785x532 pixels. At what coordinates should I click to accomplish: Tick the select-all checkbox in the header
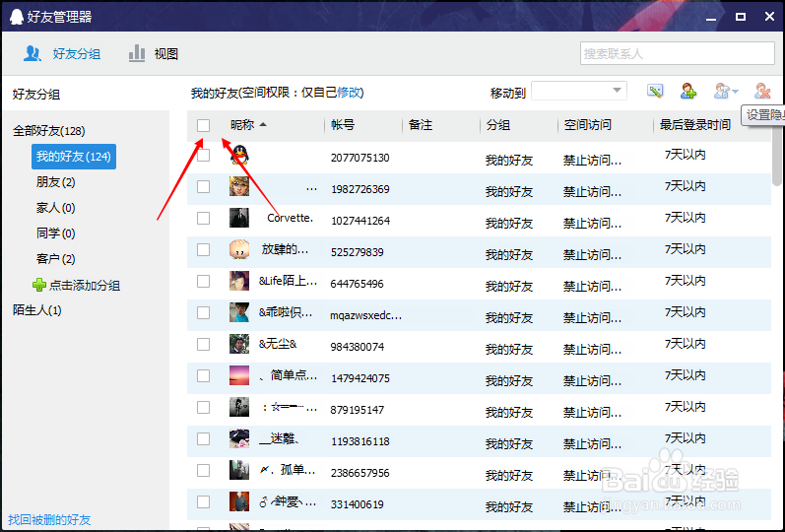203,125
